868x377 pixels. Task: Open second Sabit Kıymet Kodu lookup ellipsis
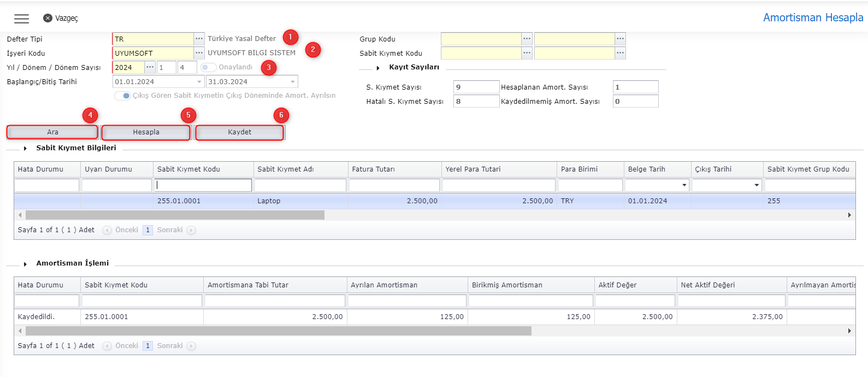(620, 53)
